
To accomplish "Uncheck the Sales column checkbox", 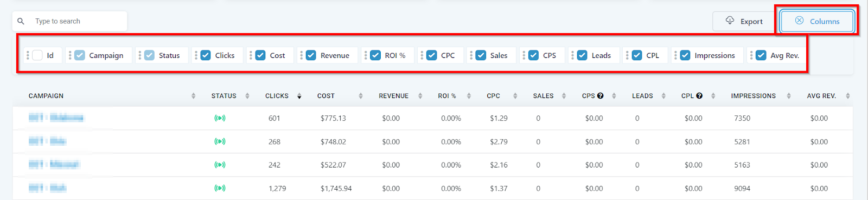I will pos(481,55).
